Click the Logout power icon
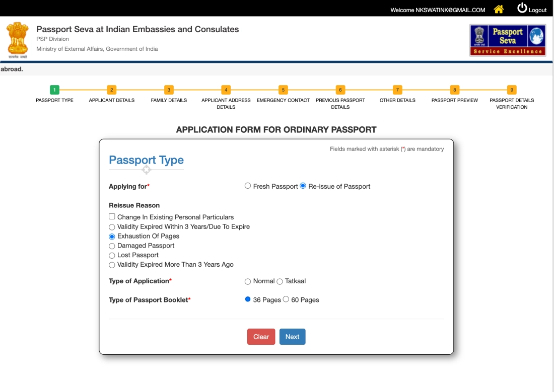554x392 pixels. tap(522, 8)
